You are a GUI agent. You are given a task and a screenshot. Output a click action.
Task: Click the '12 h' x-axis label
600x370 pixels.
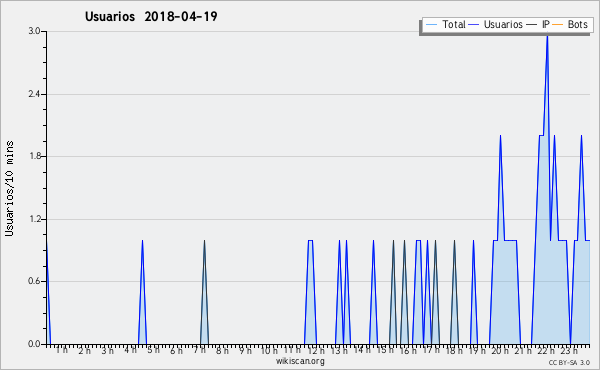[x=316, y=350]
